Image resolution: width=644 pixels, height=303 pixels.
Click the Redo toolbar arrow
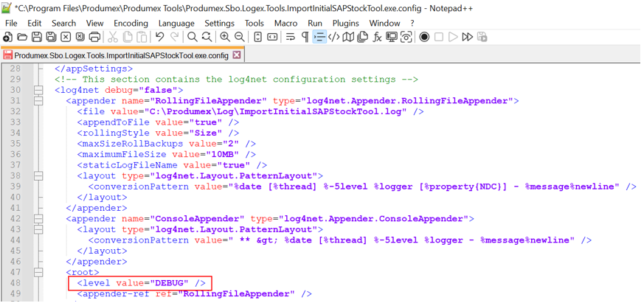click(174, 38)
